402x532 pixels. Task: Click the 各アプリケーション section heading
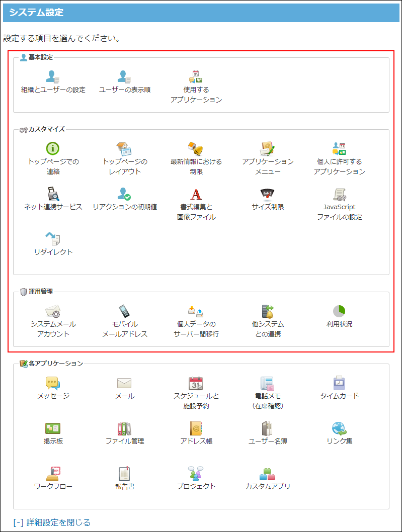[x=56, y=364]
